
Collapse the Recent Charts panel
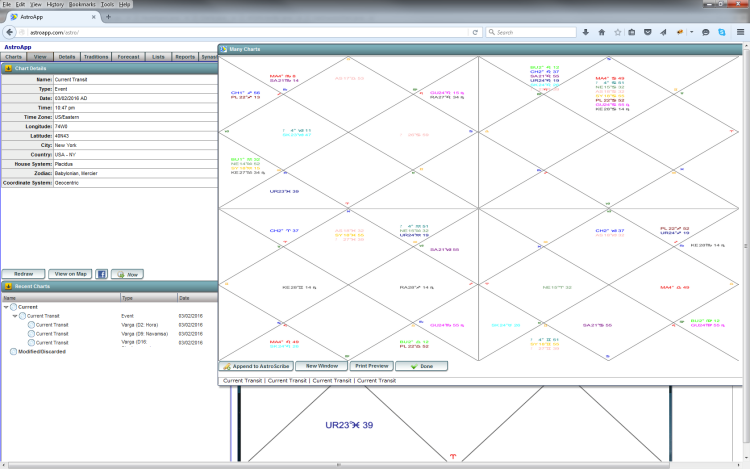[x=8, y=286]
